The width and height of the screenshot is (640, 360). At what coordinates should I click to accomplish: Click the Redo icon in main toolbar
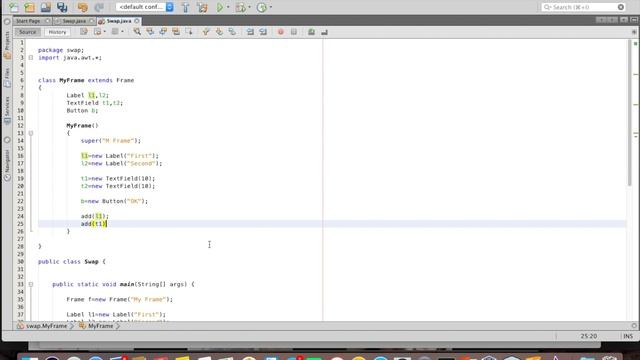pyautogui.click(x=99, y=7)
